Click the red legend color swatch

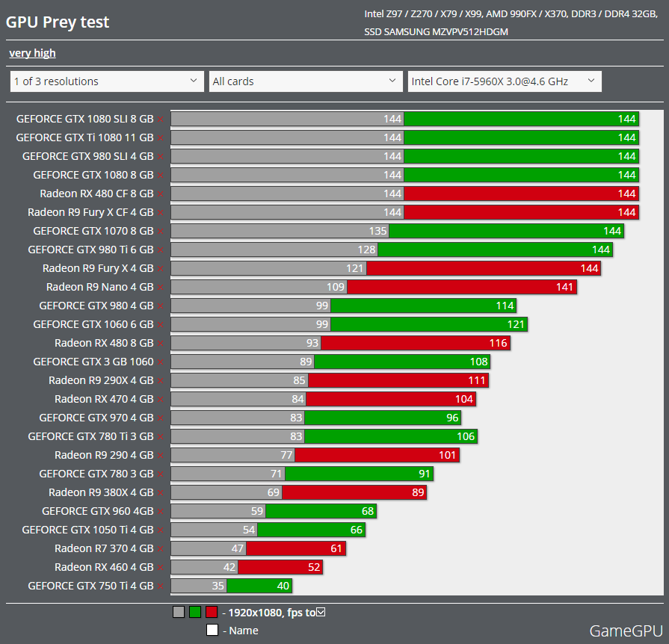point(212,613)
